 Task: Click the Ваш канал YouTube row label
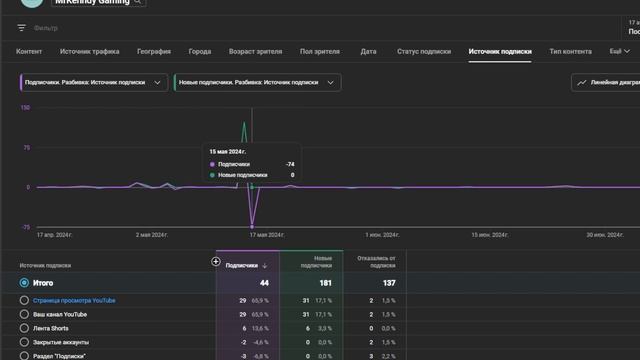point(60,314)
